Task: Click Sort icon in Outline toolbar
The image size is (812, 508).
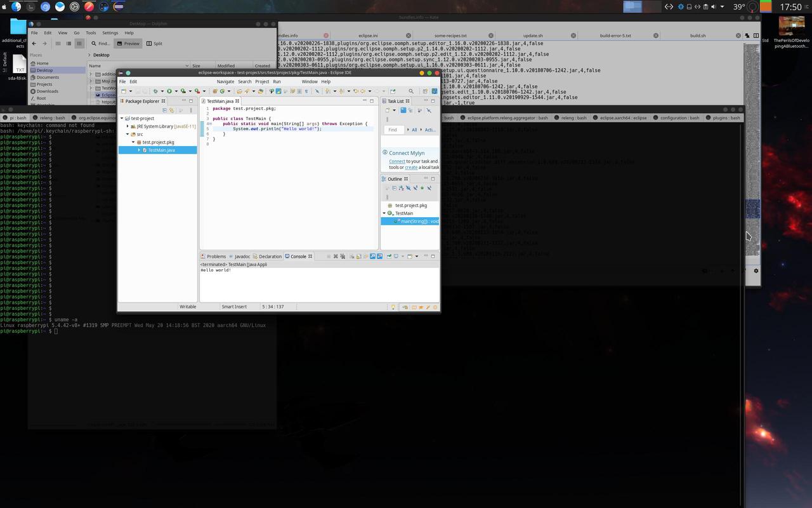Action: pos(401,188)
